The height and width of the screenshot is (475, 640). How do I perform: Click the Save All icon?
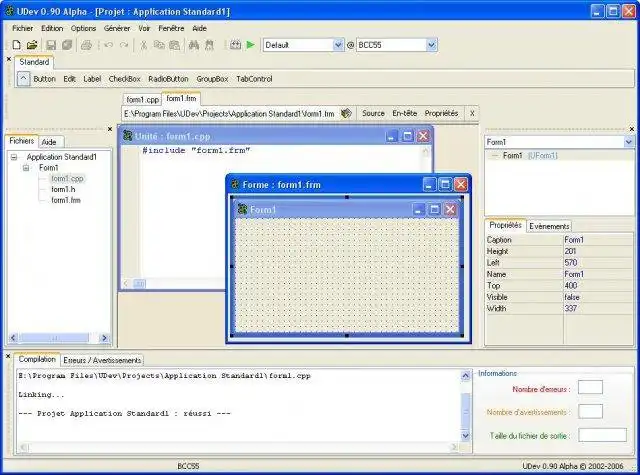(67, 45)
